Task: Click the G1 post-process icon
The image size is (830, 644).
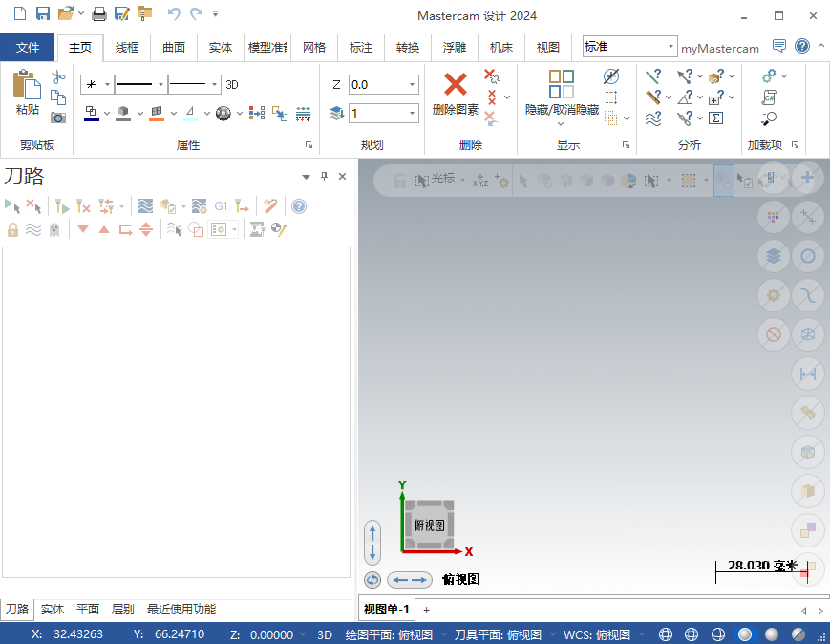Action: point(221,205)
